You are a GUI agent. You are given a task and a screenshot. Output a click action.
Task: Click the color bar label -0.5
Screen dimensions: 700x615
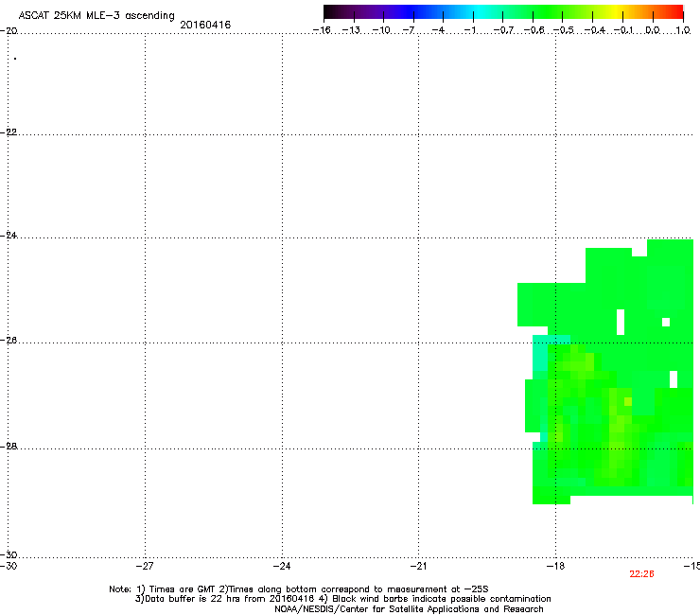coord(564,30)
